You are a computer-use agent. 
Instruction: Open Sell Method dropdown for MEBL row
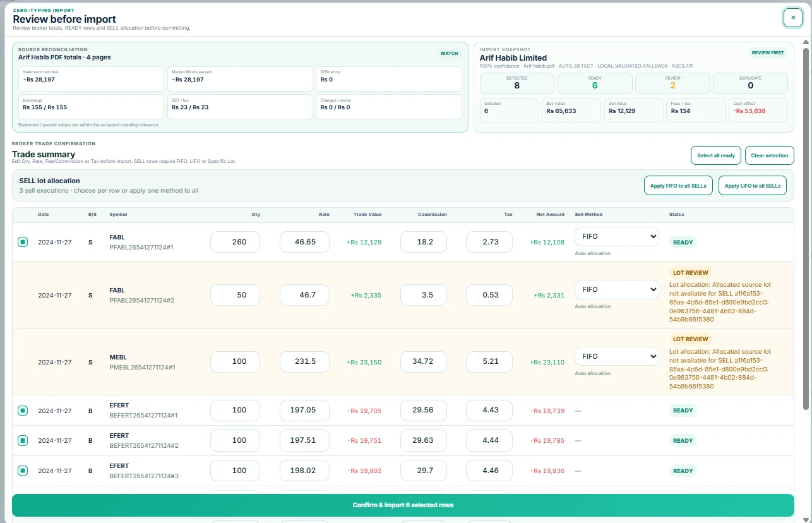tap(617, 356)
